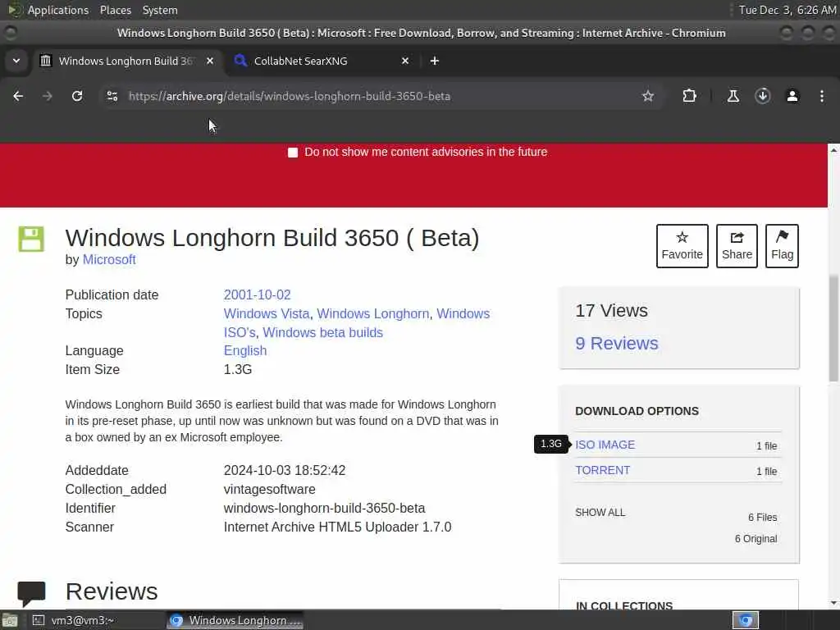Expand the tab search dropdown arrow
Image resolution: width=840 pixels, height=630 pixels.
tap(16, 61)
